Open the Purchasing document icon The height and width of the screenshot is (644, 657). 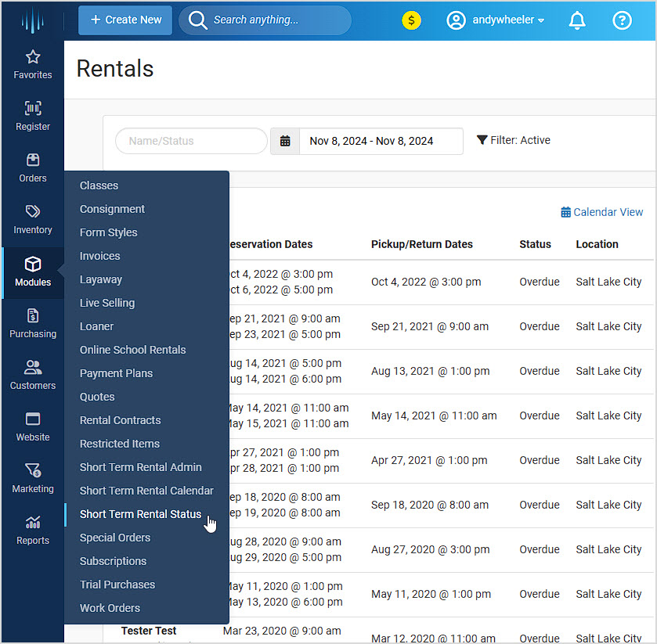(33, 315)
